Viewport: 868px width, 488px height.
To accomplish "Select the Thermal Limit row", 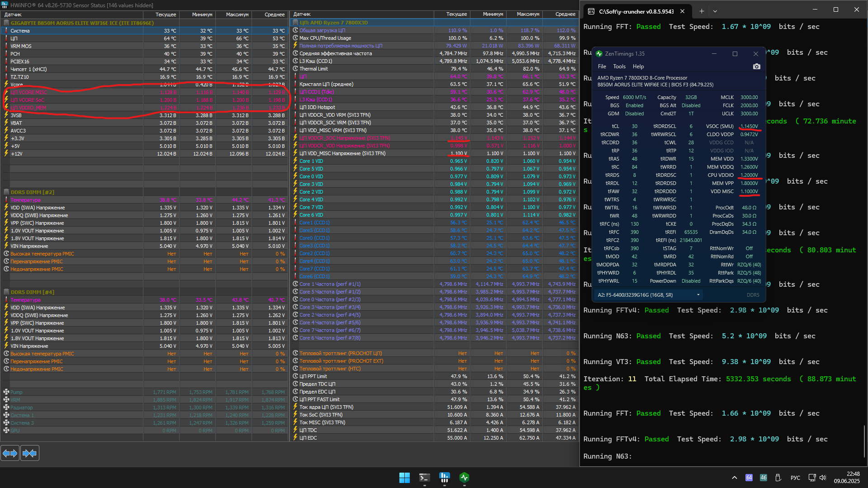I will [434, 69].
